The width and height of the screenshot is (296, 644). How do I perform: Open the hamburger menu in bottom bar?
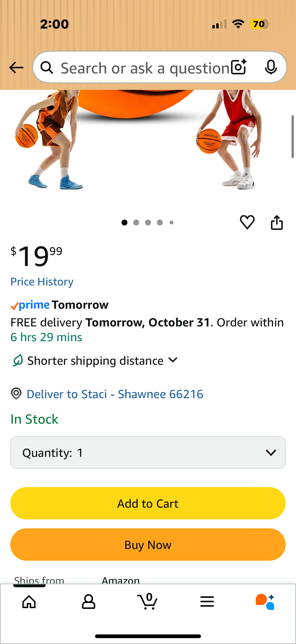[x=207, y=602]
